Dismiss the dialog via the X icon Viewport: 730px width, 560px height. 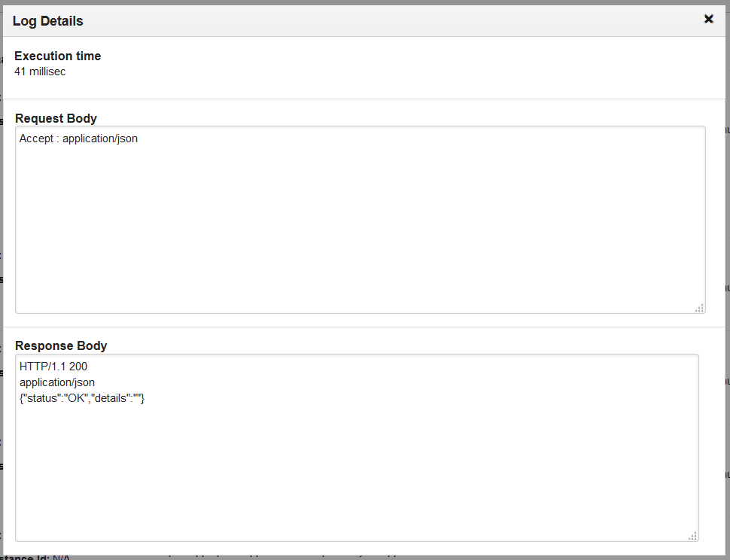coord(708,19)
